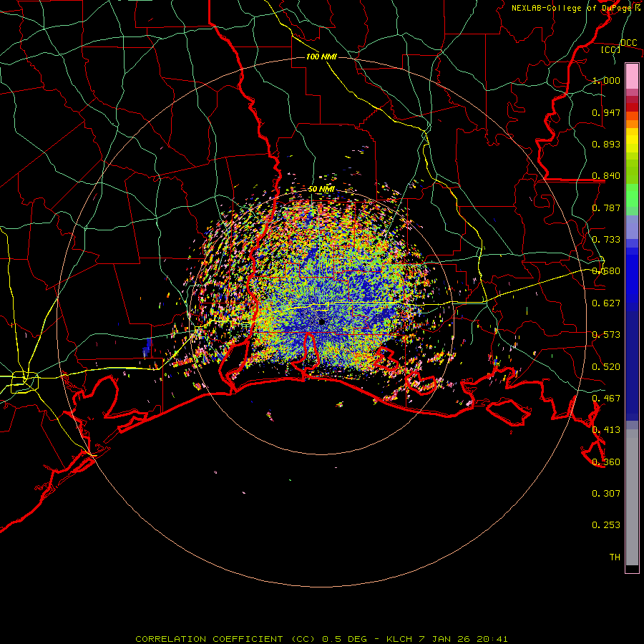This screenshot has width=644, height=644.
Task: Click the 50 NMI range ring label
Action: click(x=321, y=189)
